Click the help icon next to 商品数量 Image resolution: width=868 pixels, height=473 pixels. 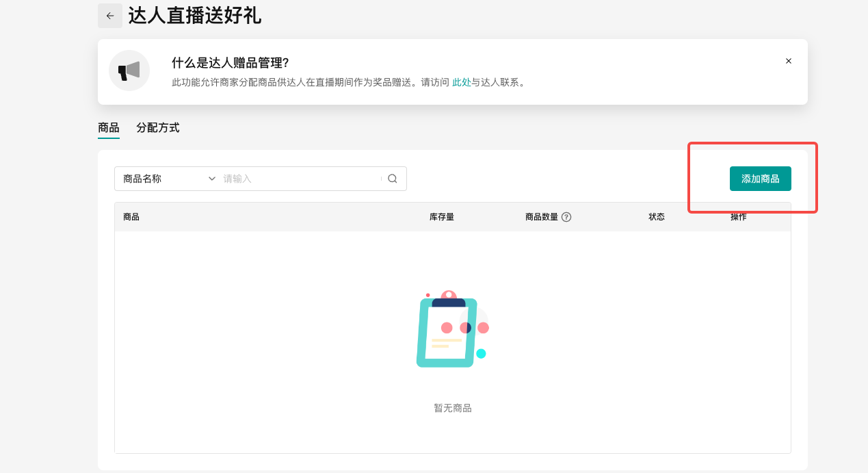(x=566, y=217)
